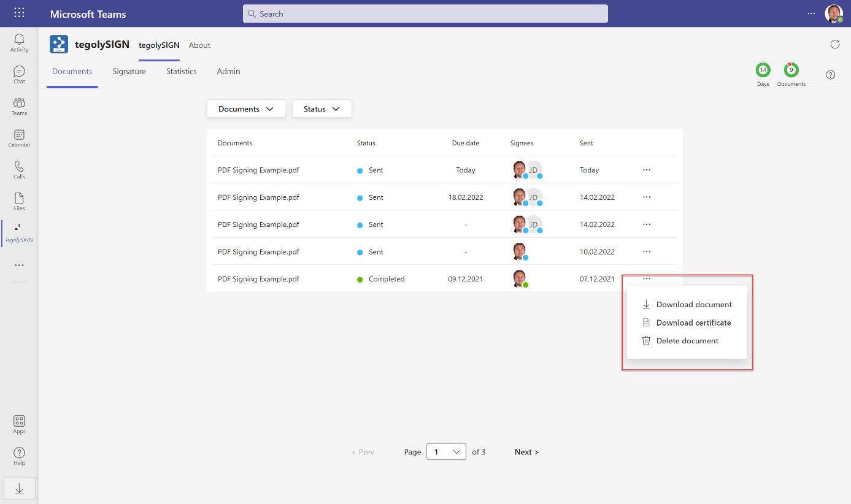Open the page number dropdown
851x504 pixels.
[446, 452]
